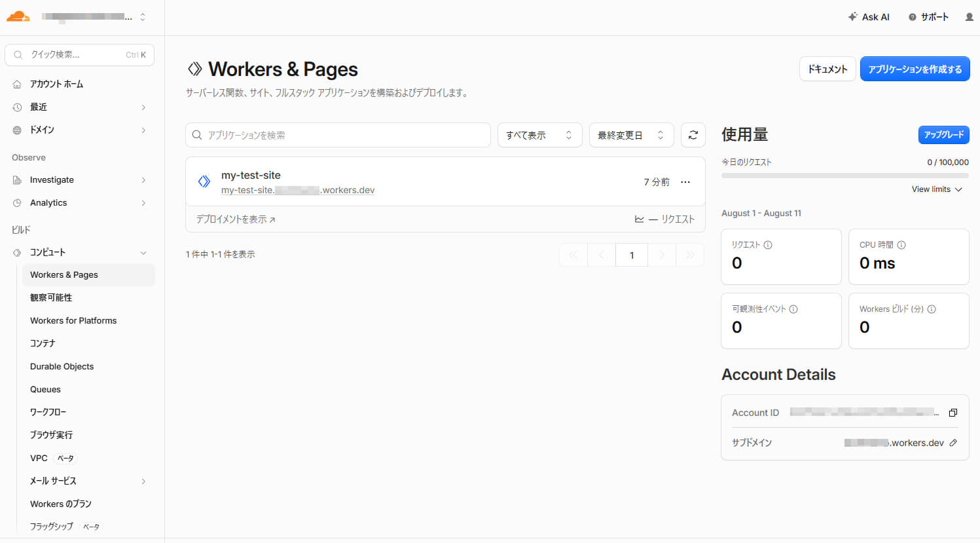The height and width of the screenshot is (543, 980).
Task: Open 観察可能性 in the sidebar
Action: pyautogui.click(x=51, y=297)
